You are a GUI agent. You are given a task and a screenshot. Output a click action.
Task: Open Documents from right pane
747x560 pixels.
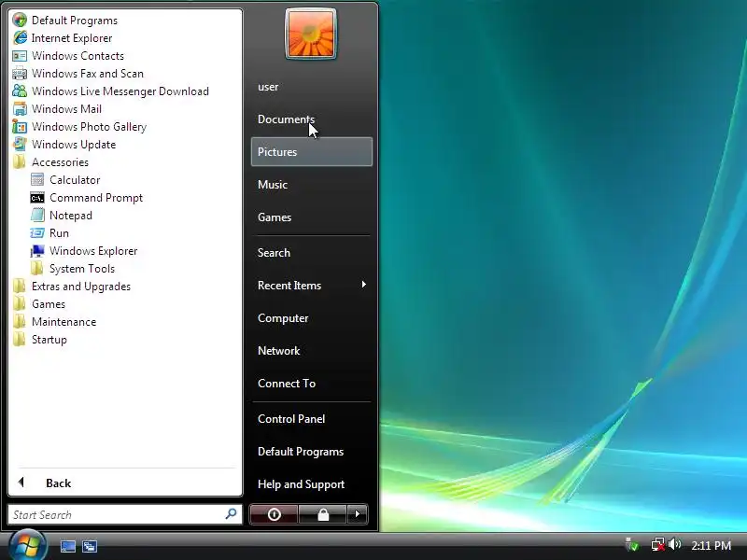[312, 119]
